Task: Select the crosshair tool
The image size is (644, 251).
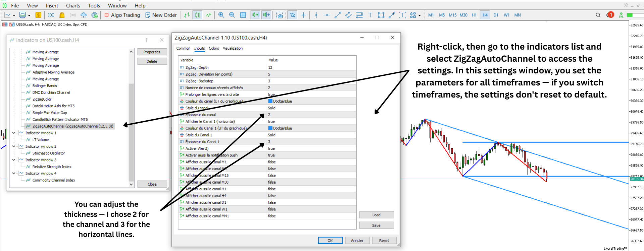Action: (303, 15)
